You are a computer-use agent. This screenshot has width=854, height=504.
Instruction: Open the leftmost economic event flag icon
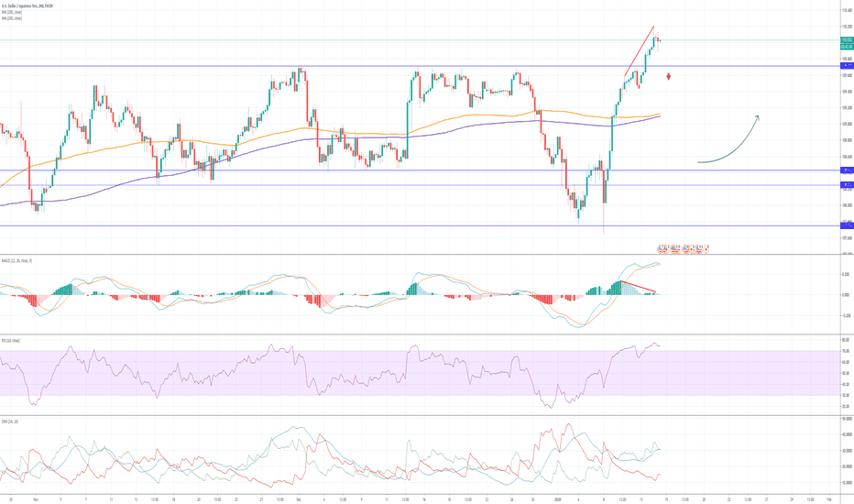tap(660, 248)
